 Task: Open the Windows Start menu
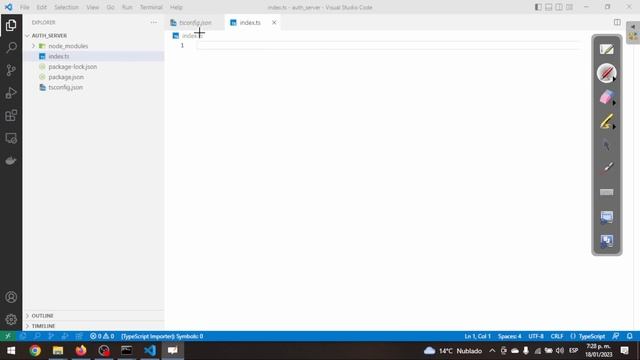tap(11, 351)
